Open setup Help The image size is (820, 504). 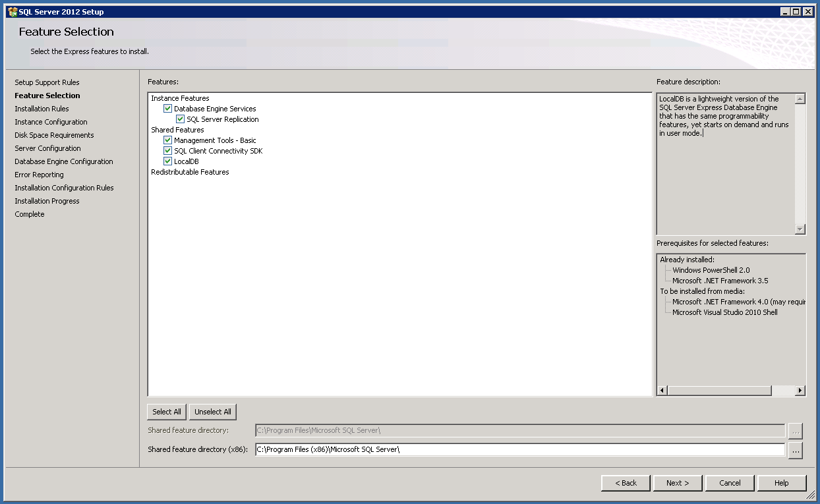pyautogui.click(x=782, y=483)
